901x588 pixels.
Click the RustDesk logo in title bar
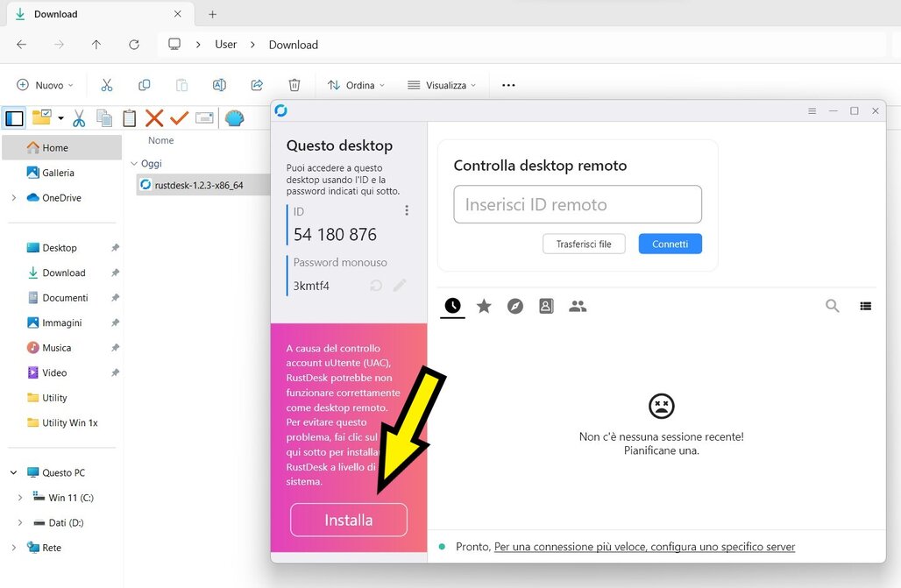point(281,110)
